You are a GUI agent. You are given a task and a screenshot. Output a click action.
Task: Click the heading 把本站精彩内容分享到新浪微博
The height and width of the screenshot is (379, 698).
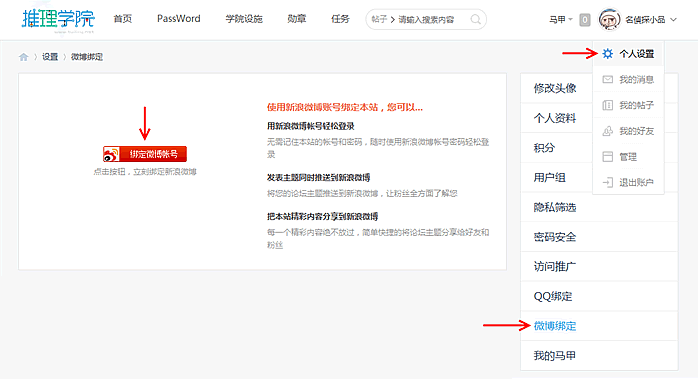323,216
